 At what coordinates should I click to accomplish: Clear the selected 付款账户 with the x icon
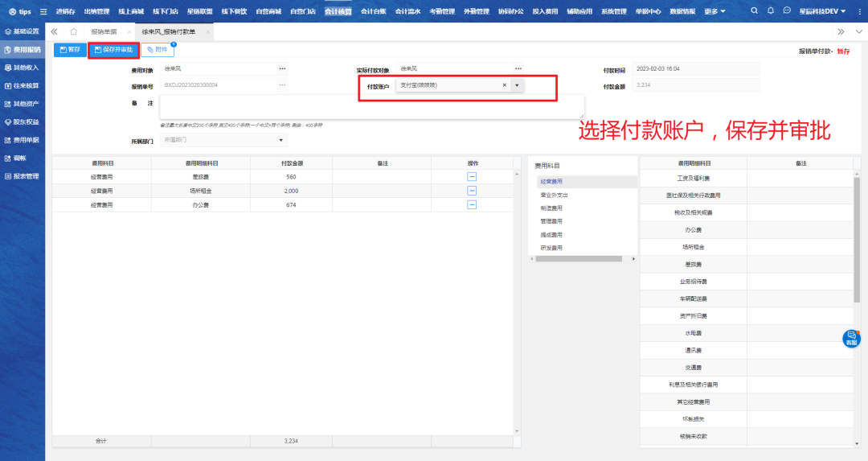click(505, 85)
